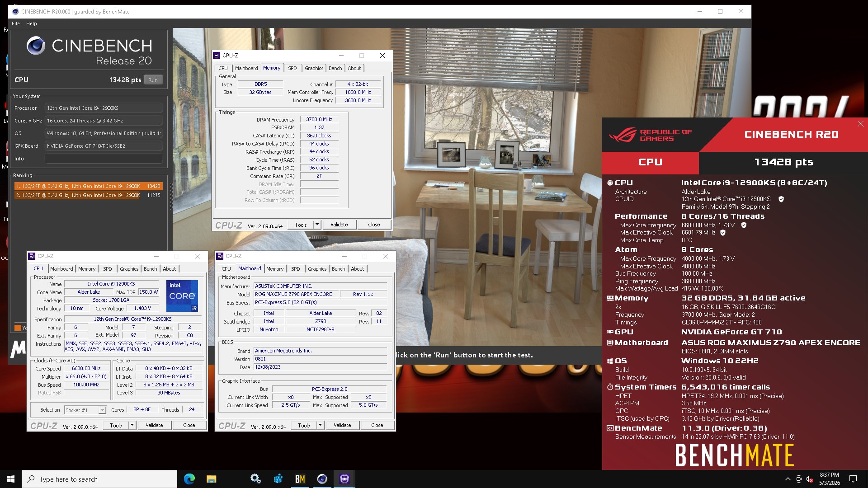Click shield beside 6600.00 MHz, 1.73 V in BenchMate
Screen dimensions: 868x488
click(x=744, y=225)
